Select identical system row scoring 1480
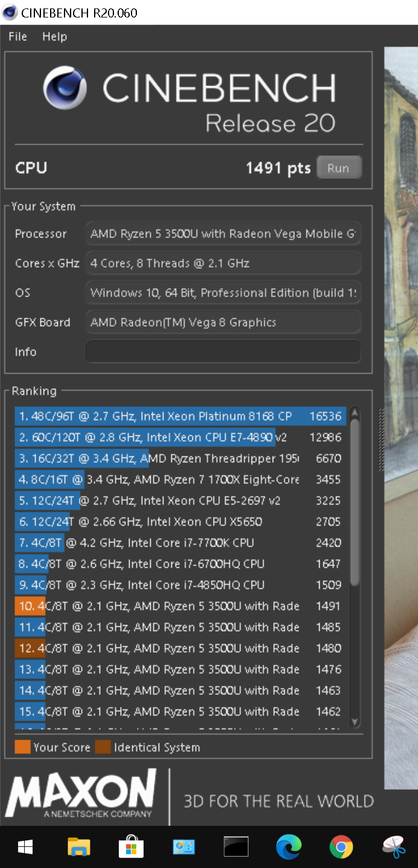The height and width of the screenshot is (868, 418). (x=180, y=649)
